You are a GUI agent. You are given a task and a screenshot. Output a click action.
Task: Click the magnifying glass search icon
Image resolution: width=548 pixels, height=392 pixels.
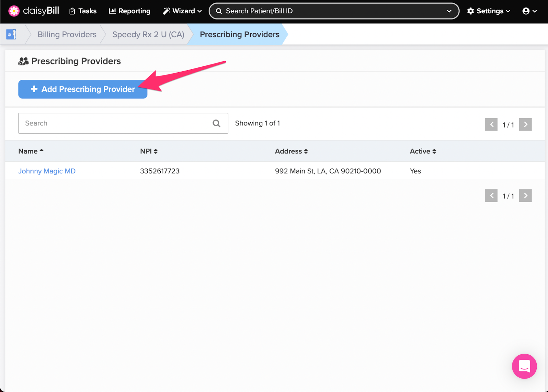tap(216, 123)
